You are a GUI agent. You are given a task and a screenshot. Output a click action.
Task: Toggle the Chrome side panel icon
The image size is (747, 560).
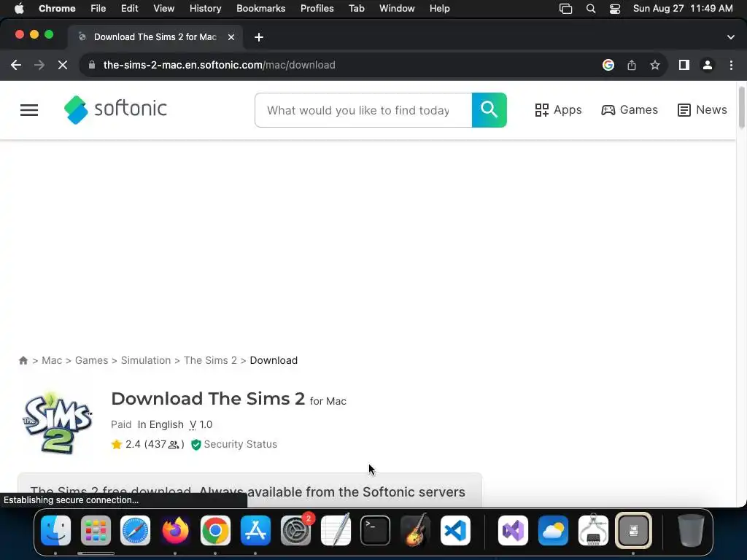click(x=684, y=65)
